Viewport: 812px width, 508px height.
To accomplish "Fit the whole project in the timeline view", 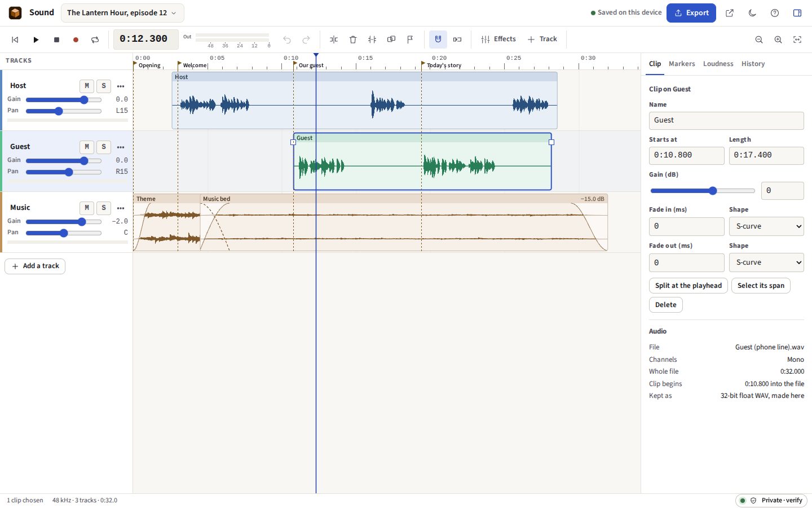I will 797,40.
